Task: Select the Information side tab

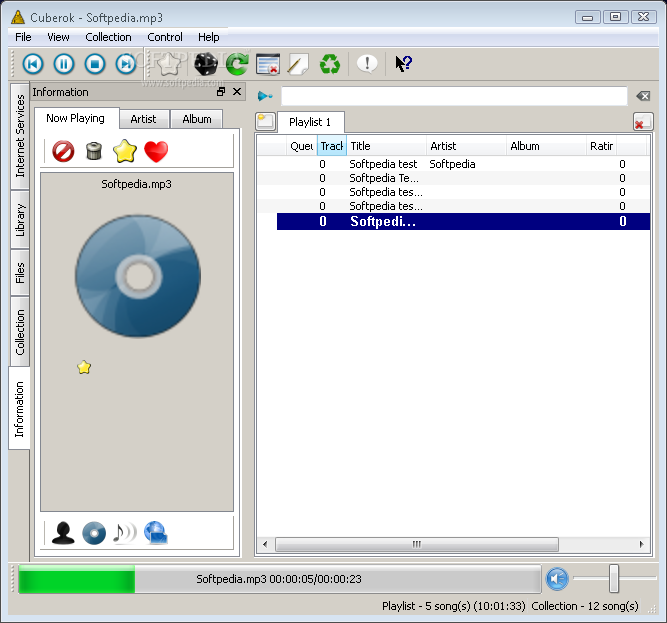Action: click(20, 409)
